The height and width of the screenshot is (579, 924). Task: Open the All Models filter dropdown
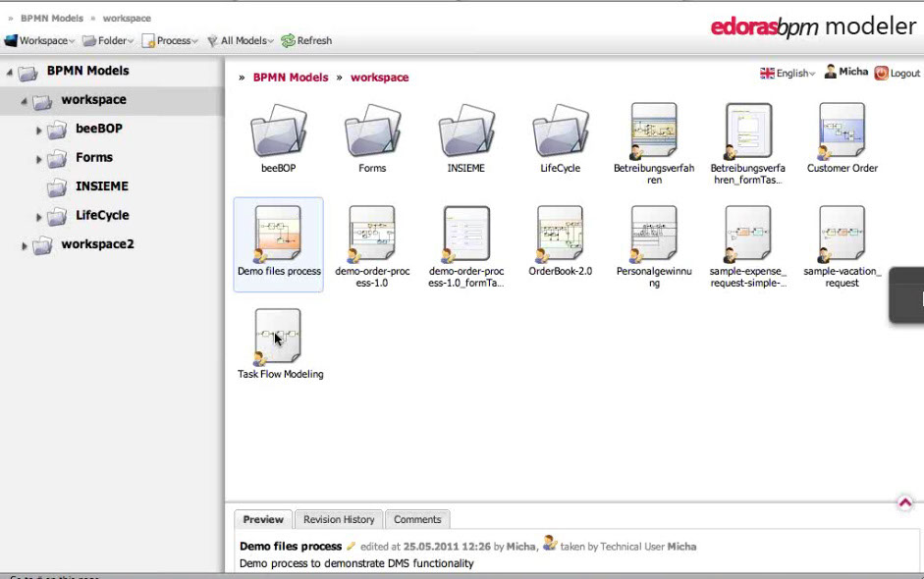click(241, 40)
